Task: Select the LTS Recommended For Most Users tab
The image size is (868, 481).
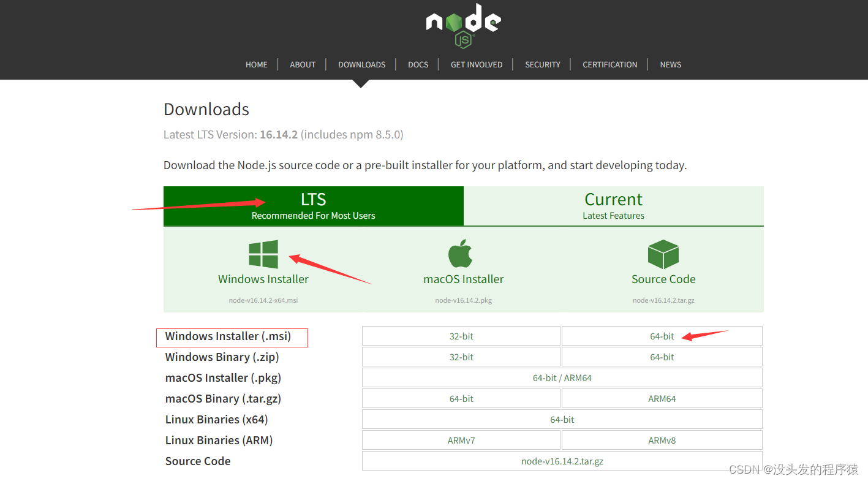Action: pyautogui.click(x=314, y=206)
